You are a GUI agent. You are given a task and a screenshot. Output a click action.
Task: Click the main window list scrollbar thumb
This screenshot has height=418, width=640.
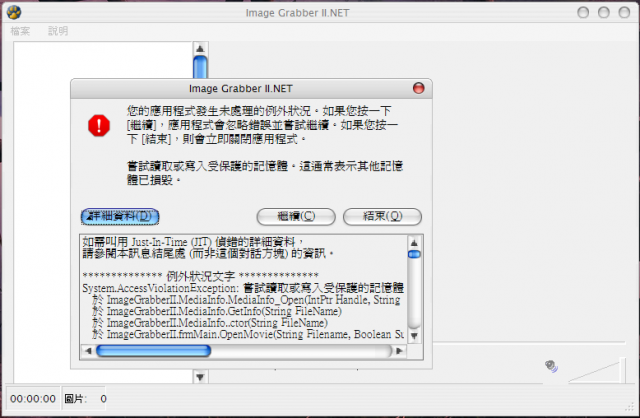pyautogui.click(x=200, y=67)
